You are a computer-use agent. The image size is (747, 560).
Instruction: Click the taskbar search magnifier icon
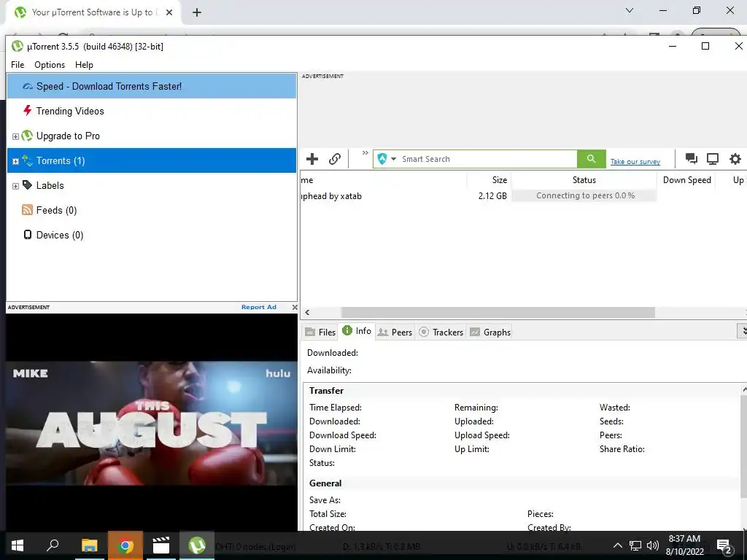pos(53,545)
